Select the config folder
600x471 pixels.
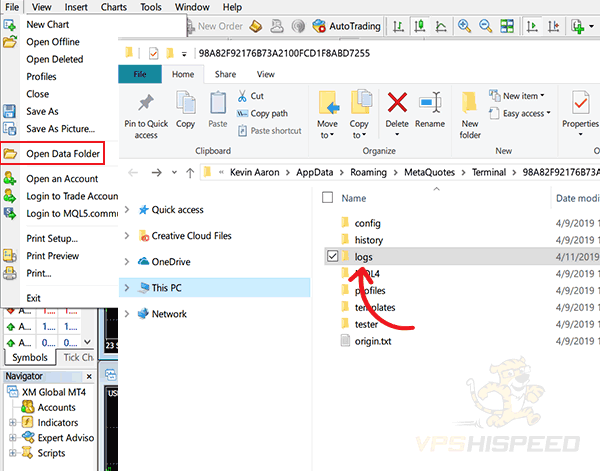pos(367,223)
